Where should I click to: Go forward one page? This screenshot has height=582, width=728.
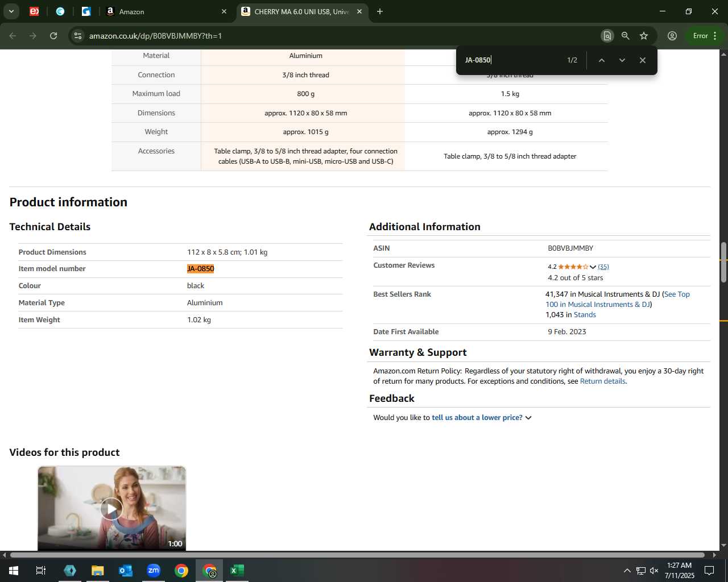point(33,36)
